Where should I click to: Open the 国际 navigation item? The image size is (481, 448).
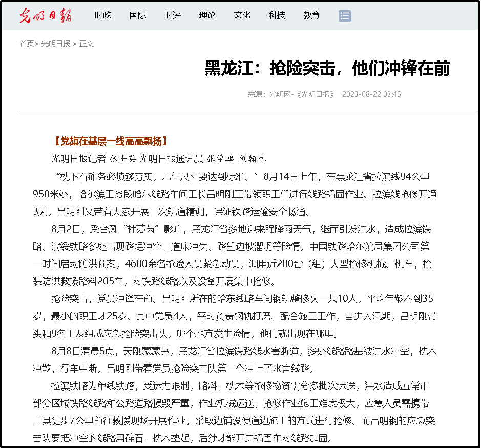click(x=138, y=15)
